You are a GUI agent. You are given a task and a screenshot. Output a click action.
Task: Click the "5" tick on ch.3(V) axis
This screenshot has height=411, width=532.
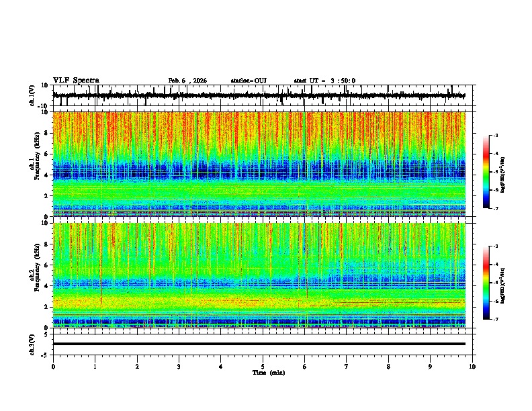click(46, 334)
